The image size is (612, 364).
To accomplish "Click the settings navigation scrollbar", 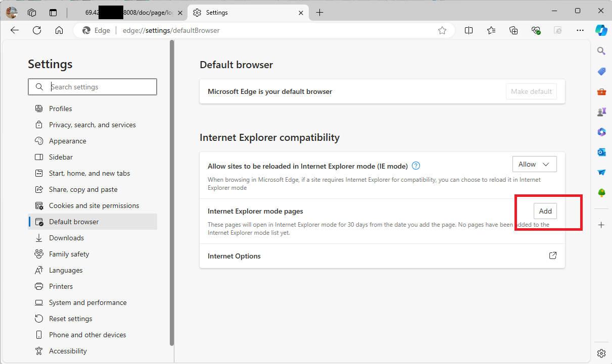I will point(172,192).
